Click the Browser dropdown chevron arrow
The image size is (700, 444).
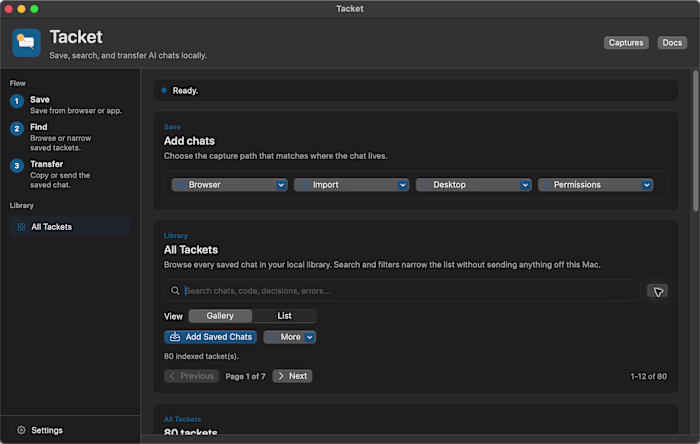281,185
